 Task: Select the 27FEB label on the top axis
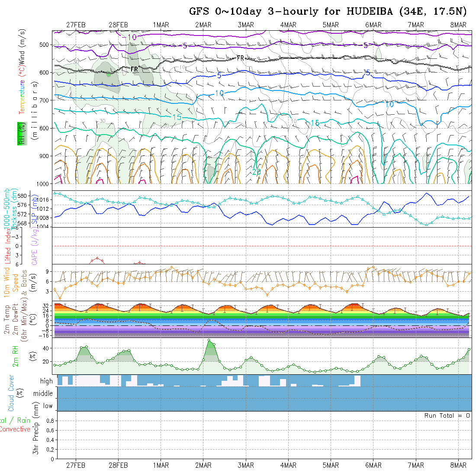tap(76, 25)
